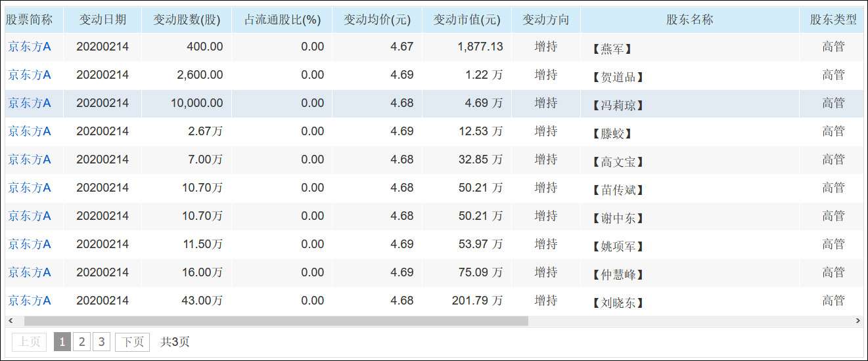868x361 pixels.
Task: Click the 股票简称 column header
Action: [x=34, y=20]
